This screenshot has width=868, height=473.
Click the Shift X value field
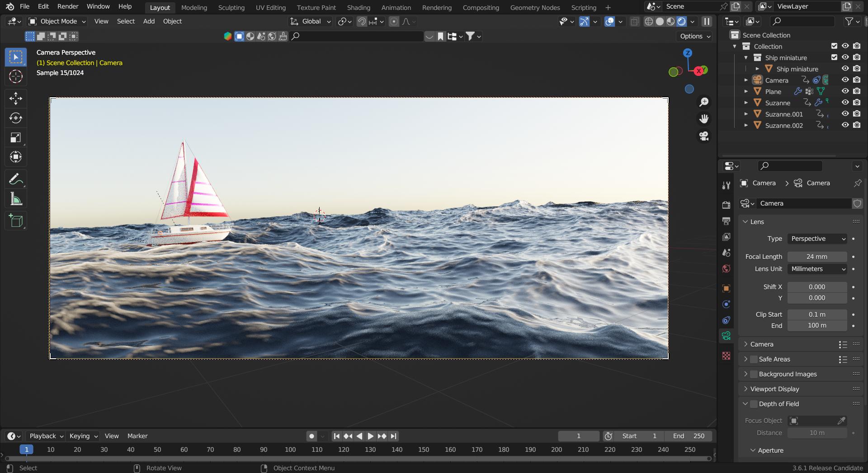coord(817,287)
